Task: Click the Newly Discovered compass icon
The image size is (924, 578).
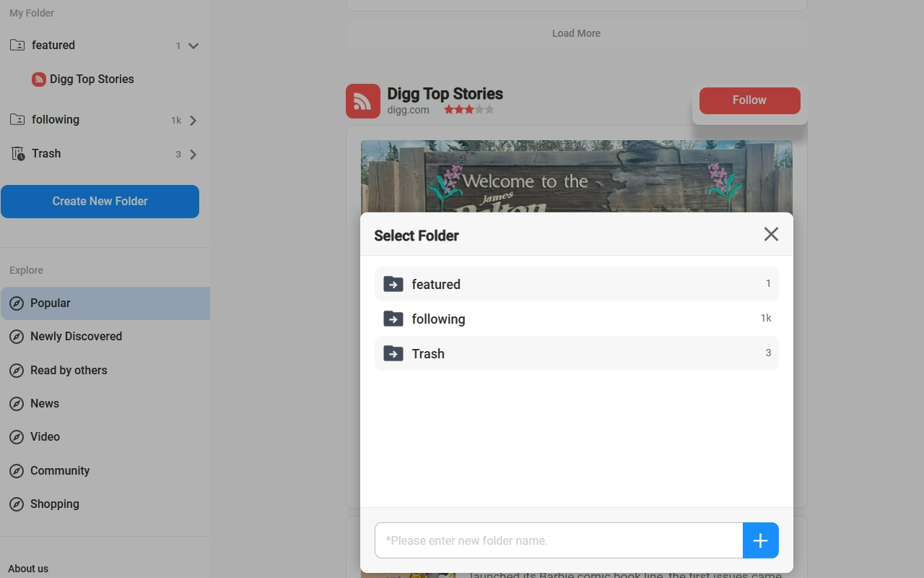Action: coord(17,336)
